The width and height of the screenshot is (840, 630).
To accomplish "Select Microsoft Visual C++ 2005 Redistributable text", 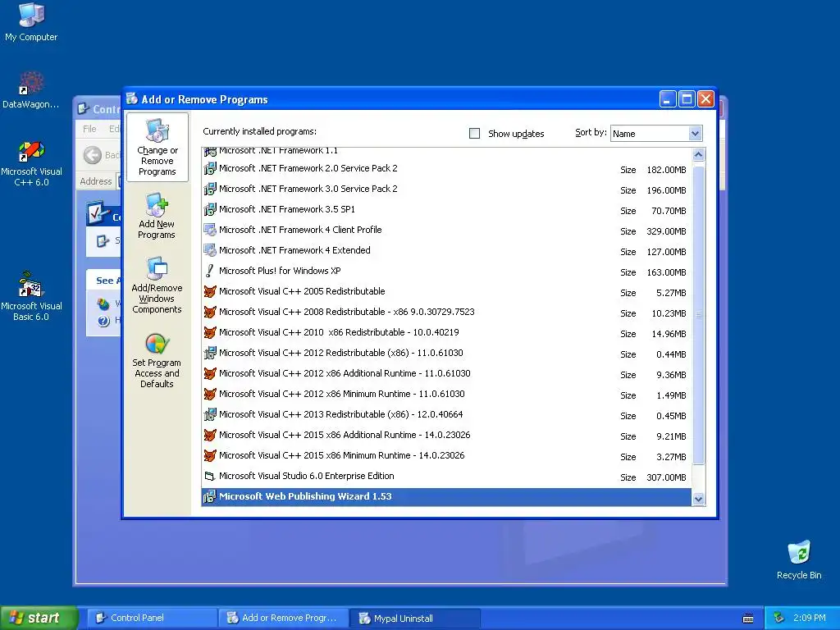I will point(302,291).
